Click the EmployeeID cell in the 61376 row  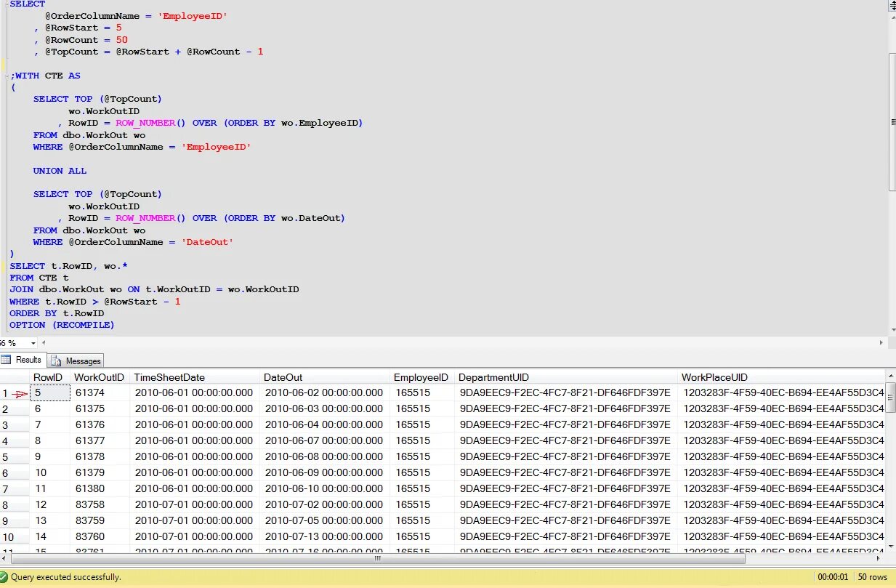tap(422, 424)
